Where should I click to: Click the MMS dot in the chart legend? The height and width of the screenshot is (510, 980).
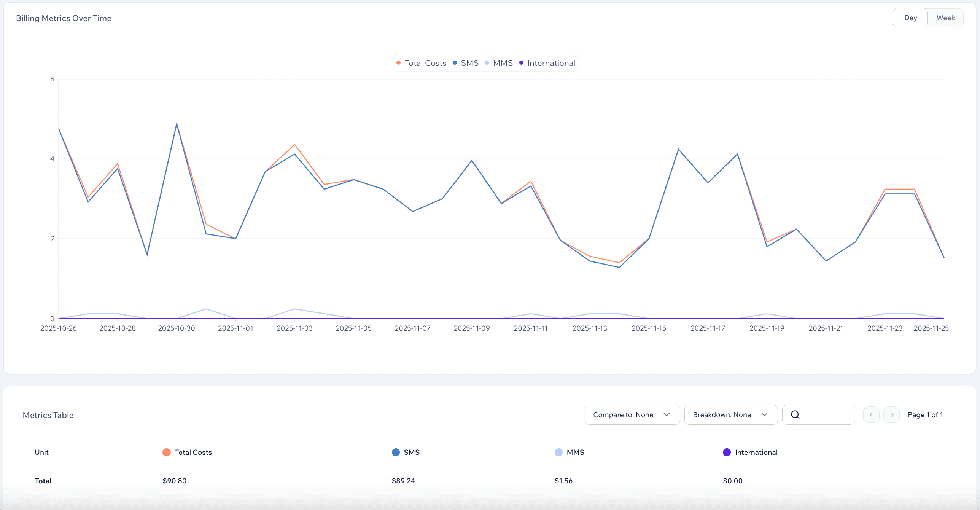pyautogui.click(x=487, y=63)
